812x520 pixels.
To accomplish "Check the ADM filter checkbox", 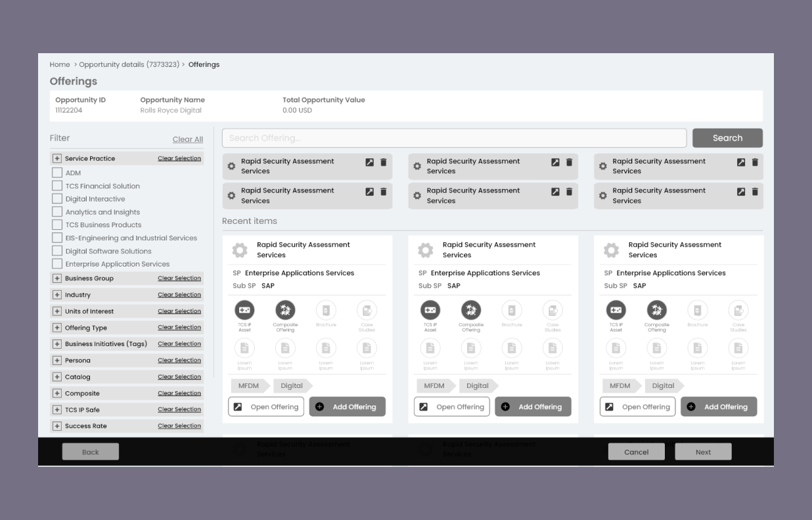I will (x=57, y=173).
